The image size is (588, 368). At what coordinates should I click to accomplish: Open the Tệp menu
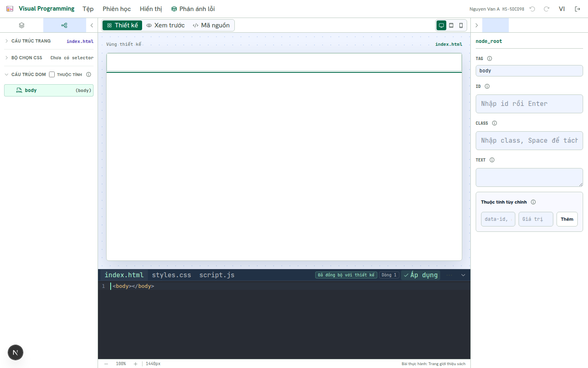pyautogui.click(x=88, y=9)
